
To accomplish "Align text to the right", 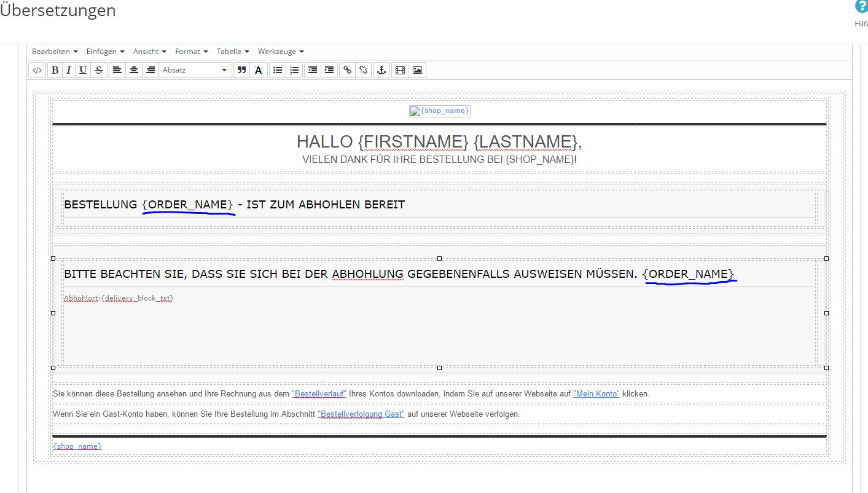I will (x=150, y=70).
